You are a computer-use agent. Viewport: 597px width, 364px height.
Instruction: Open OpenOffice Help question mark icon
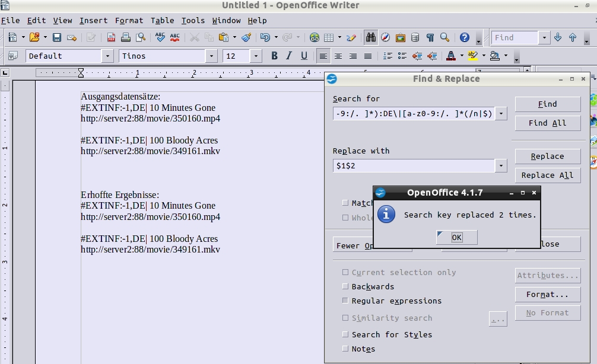464,37
